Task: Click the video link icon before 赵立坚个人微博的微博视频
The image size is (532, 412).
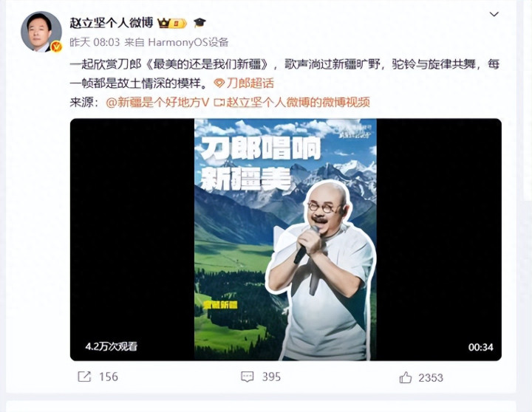Action: point(220,102)
